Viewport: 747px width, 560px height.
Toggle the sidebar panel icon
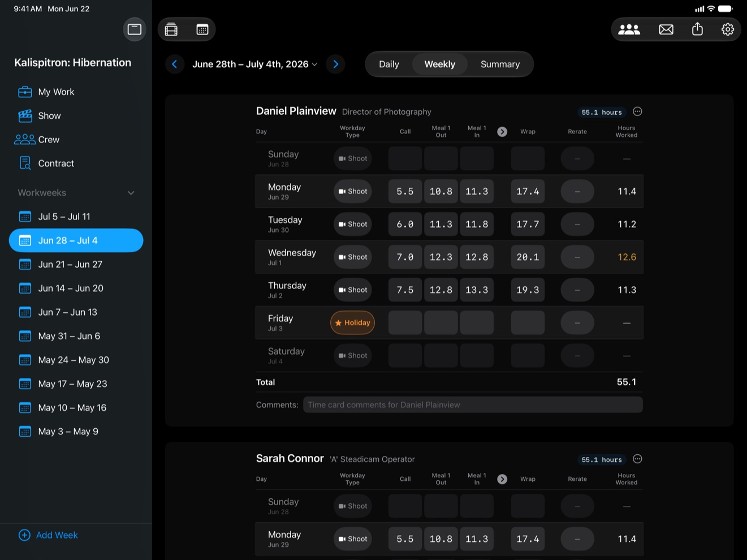pos(135,29)
